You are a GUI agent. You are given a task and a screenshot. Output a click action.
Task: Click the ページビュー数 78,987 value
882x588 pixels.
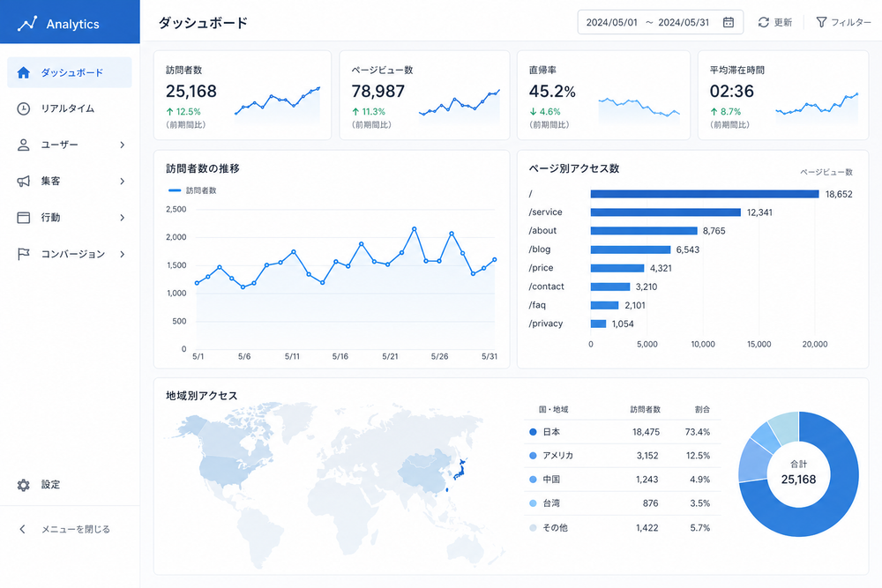[378, 91]
